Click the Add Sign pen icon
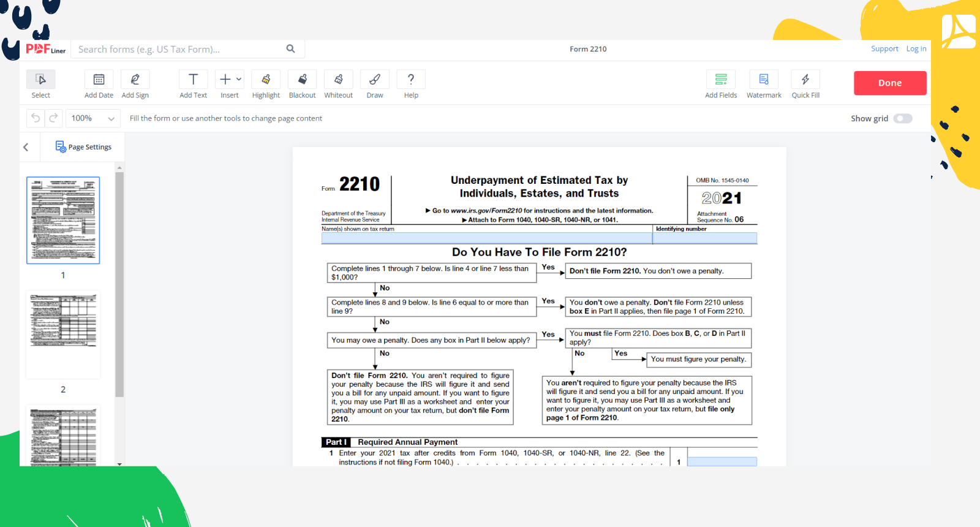Viewport: 980px width, 527px height. coord(135,80)
